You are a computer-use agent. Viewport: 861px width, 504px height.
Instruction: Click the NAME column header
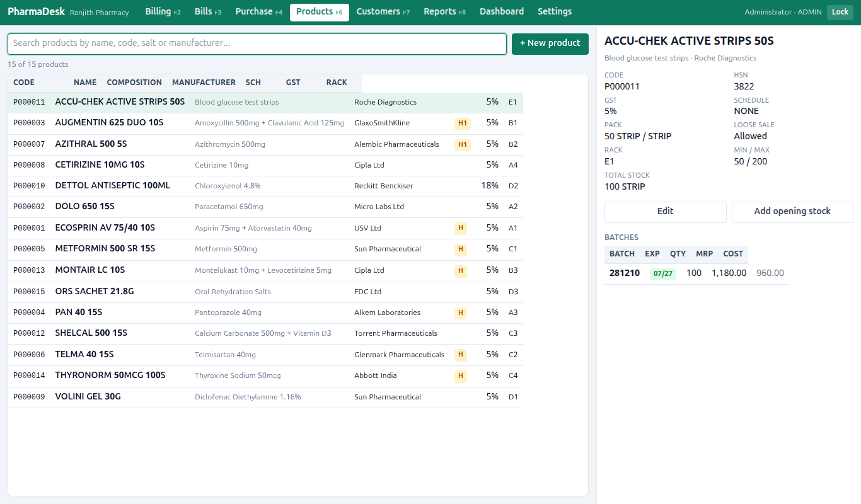pos(85,83)
